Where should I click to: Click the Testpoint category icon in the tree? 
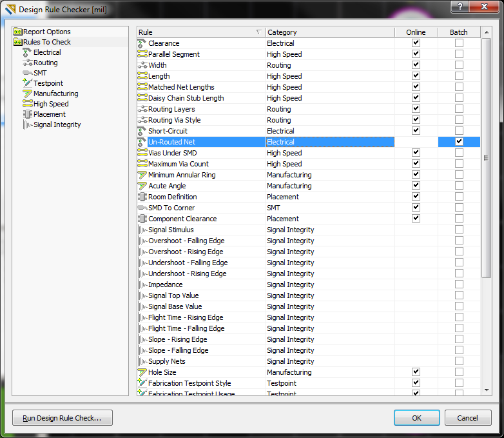click(27, 83)
